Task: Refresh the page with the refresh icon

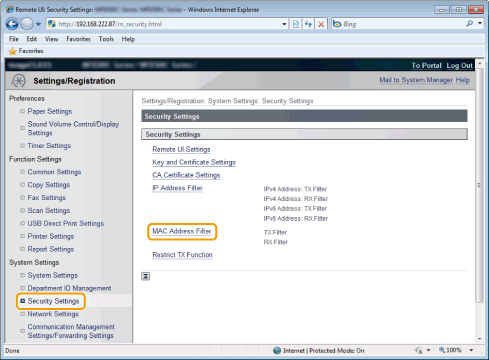Action: coord(308,24)
